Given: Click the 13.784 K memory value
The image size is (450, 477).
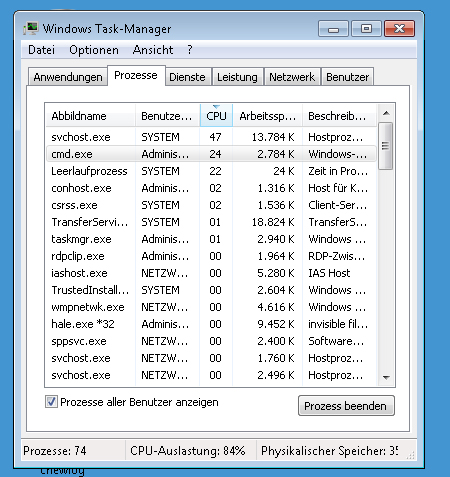Looking at the screenshot, I should click(x=273, y=137).
